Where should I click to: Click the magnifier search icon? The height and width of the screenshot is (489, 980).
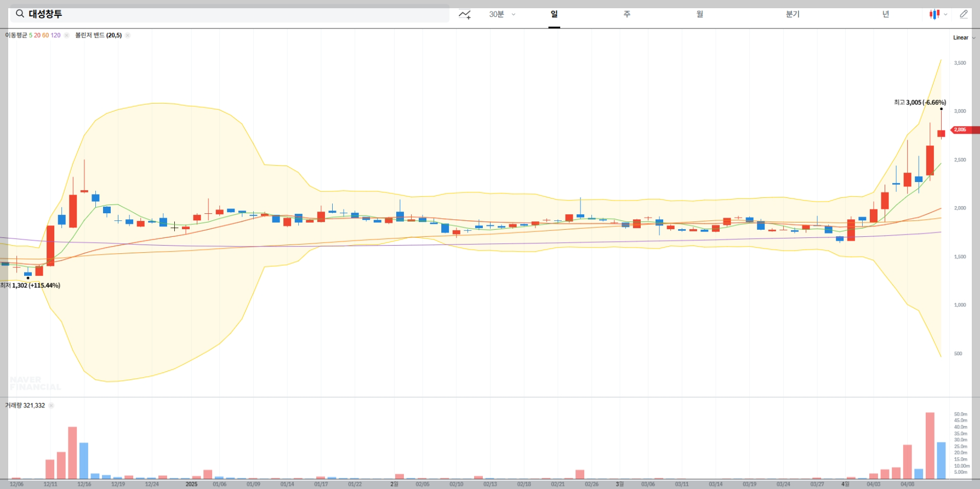point(20,14)
